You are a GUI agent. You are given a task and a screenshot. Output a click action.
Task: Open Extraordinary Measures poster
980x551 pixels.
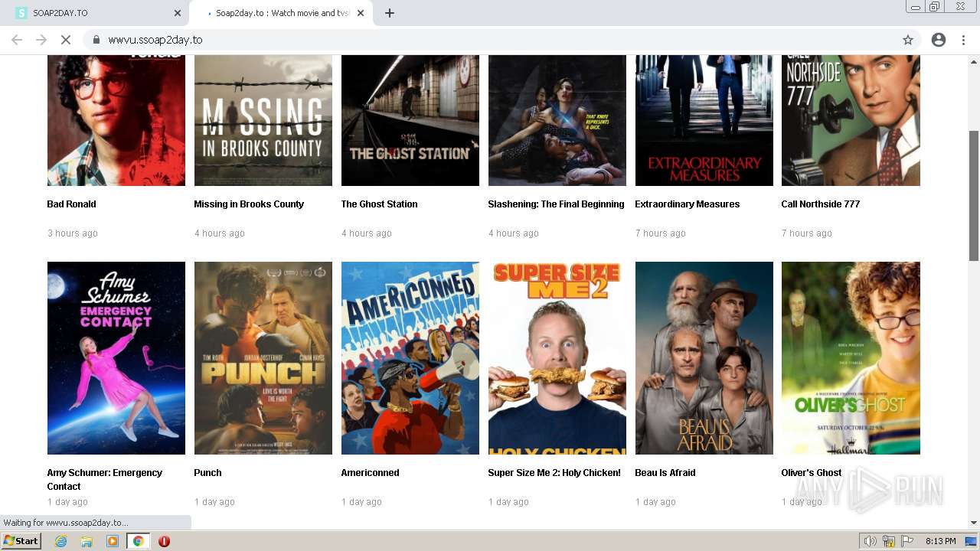704,120
